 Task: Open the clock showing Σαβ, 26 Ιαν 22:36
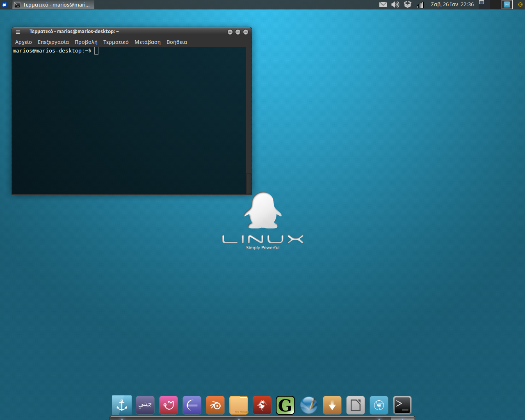pyautogui.click(x=452, y=5)
